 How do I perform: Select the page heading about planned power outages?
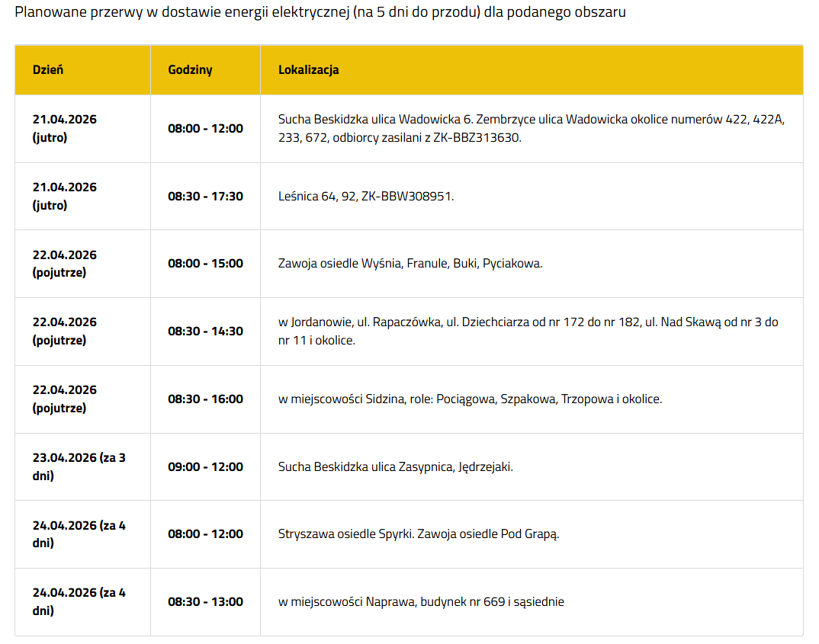320,13
